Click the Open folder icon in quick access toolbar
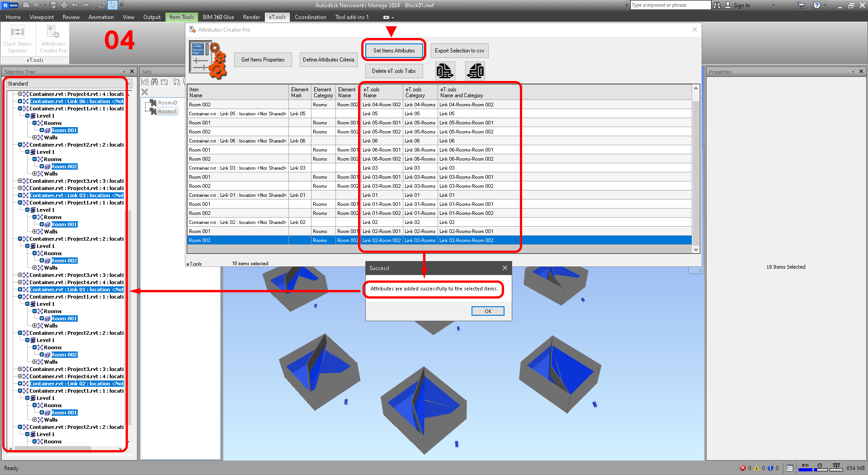Viewport: 868px width, 475px height. [x=37, y=5]
